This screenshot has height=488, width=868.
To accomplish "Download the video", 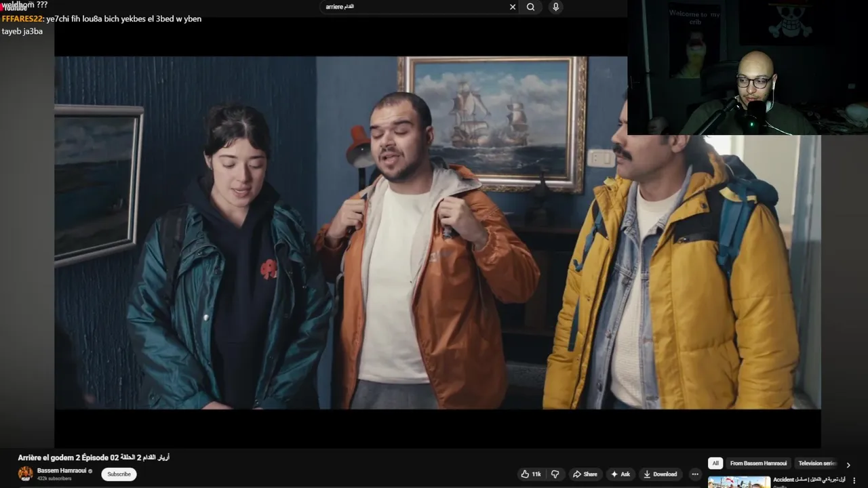I will click(x=660, y=474).
